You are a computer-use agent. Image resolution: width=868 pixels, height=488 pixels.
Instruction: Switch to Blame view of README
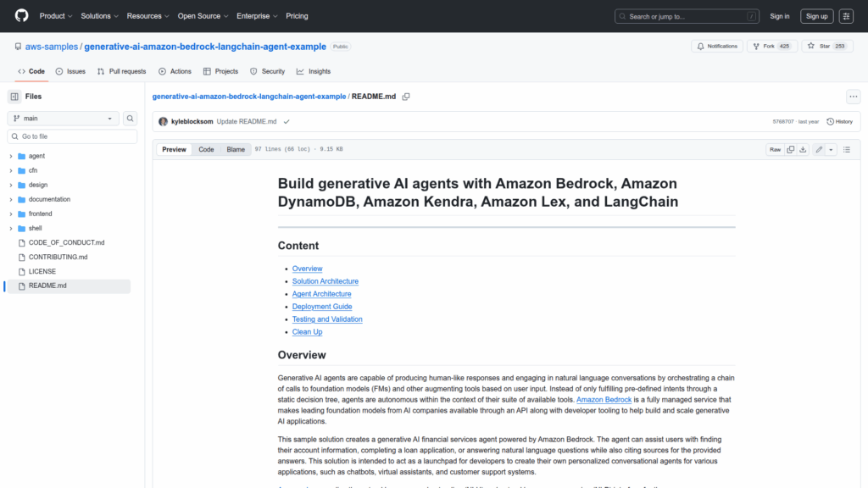click(236, 149)
